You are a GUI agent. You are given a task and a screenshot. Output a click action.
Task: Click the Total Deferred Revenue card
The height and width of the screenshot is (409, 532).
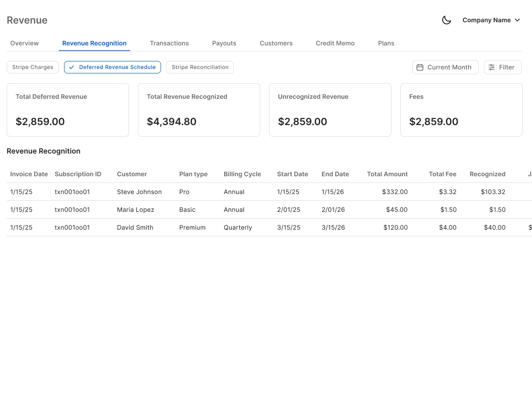(x=68, y=110)
